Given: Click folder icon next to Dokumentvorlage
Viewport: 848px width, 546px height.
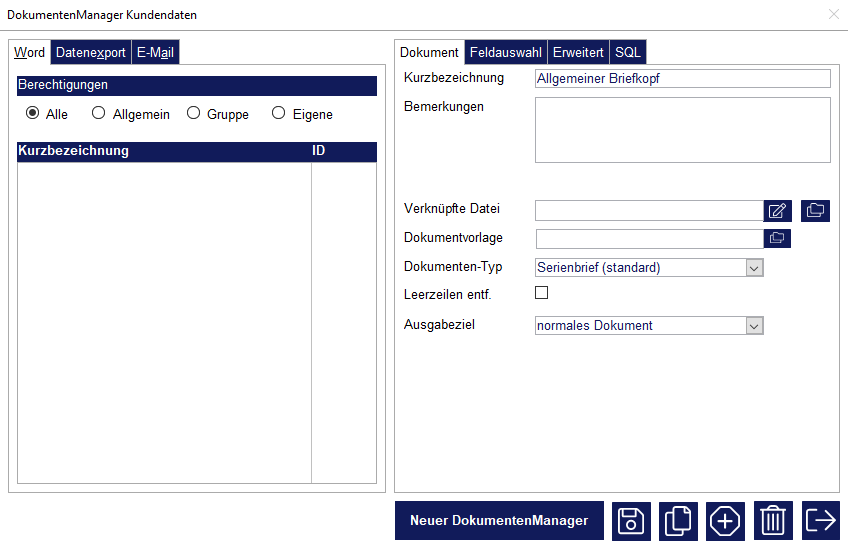Looking at the screenshot, I should click(x=777, y=238).
